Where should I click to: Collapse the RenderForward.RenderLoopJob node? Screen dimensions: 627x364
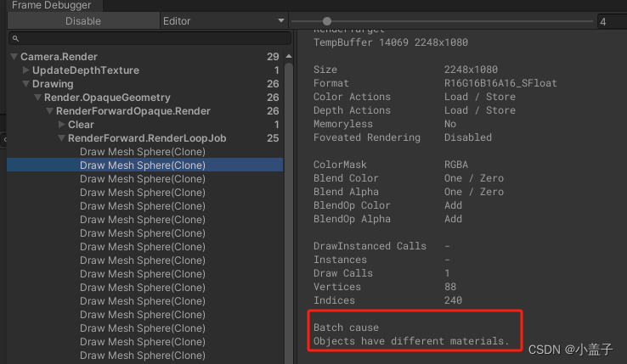pos(61,138)
